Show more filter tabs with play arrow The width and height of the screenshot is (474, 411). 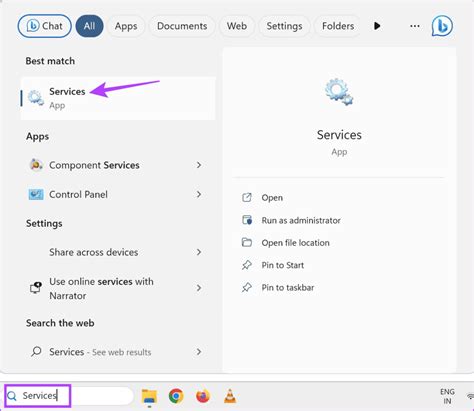click(x=377, y=26)
